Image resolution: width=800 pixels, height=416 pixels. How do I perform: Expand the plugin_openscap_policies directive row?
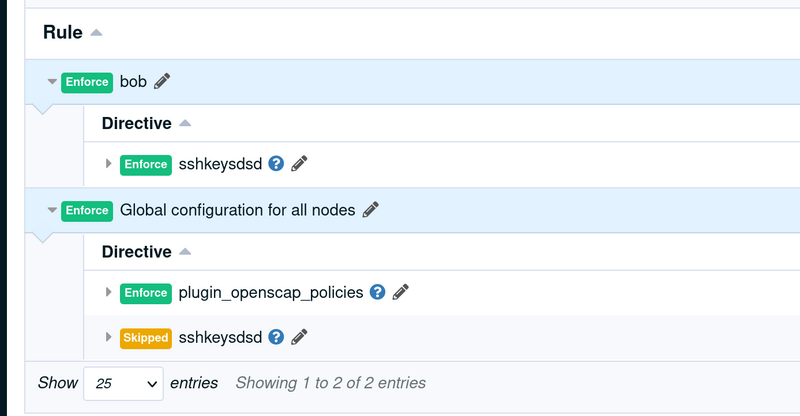point(108,292)
